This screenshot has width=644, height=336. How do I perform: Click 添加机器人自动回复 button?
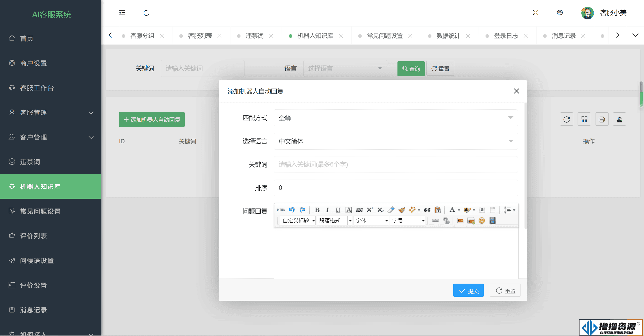pyautogui.click(x=152, y=119)
